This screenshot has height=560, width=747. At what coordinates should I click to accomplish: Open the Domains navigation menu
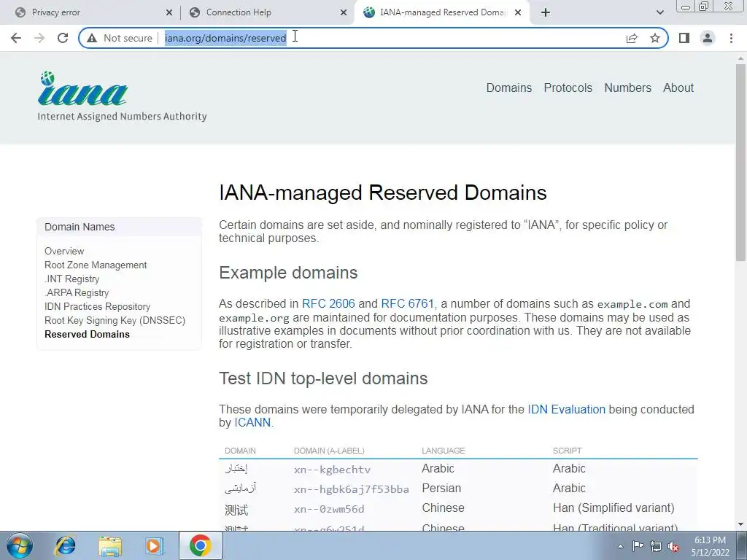tap(508, 88)
